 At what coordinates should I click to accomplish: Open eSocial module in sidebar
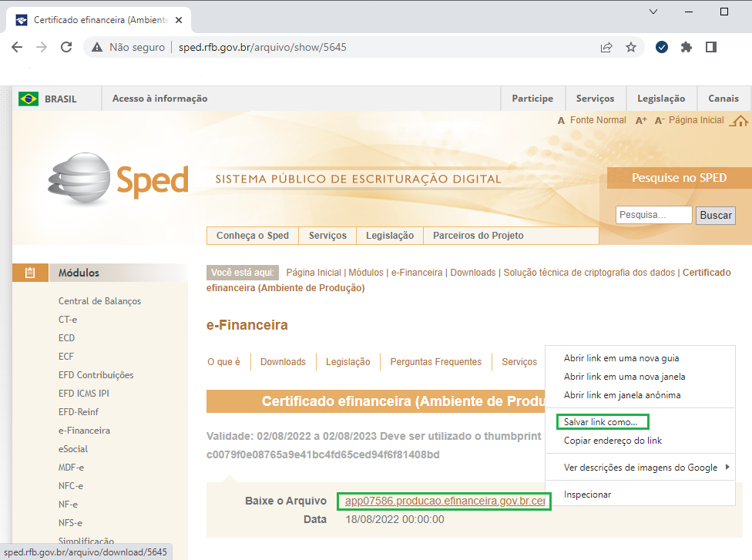point(73,449)
